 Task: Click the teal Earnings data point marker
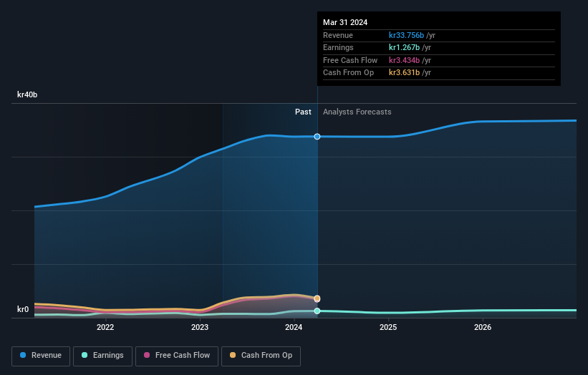[317, 311]
